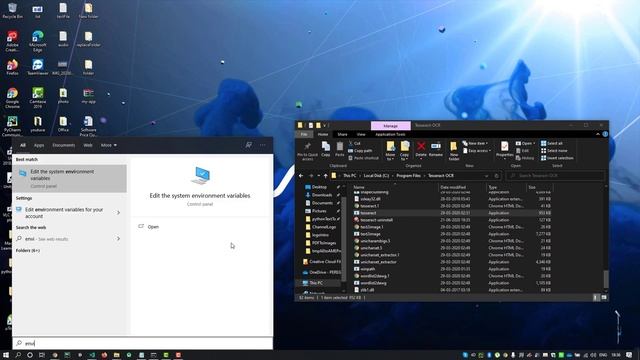Image resolution: width=640 pixels, height=360 pixels.
Task: Switch to Share tab in Explorer
Action: (342, 134)
